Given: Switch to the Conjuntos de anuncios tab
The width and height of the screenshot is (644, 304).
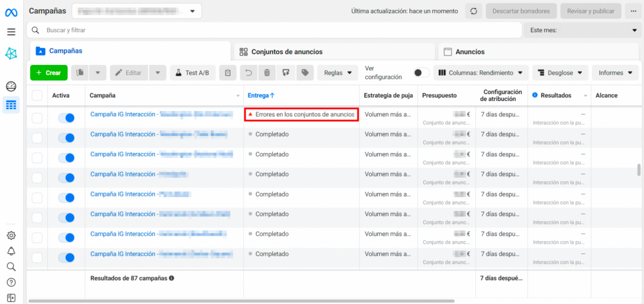Looking at the screenshot, I should [334, 52].
